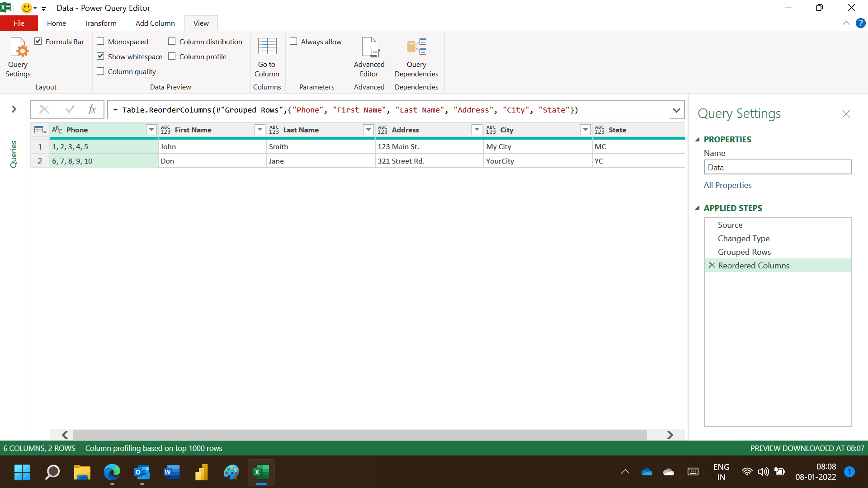Expand the formula bar arrow
868x488 pixels.
pyautogui.click(x=677, y=110)
